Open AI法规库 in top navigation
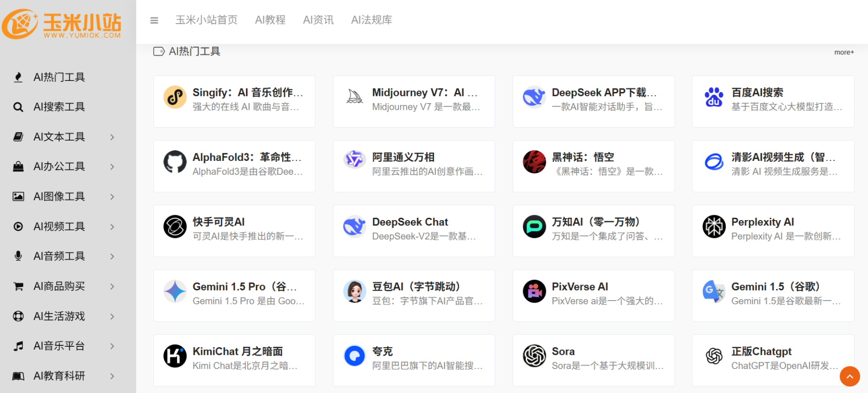Screen dimensions: 868x393 coord(371,20)
